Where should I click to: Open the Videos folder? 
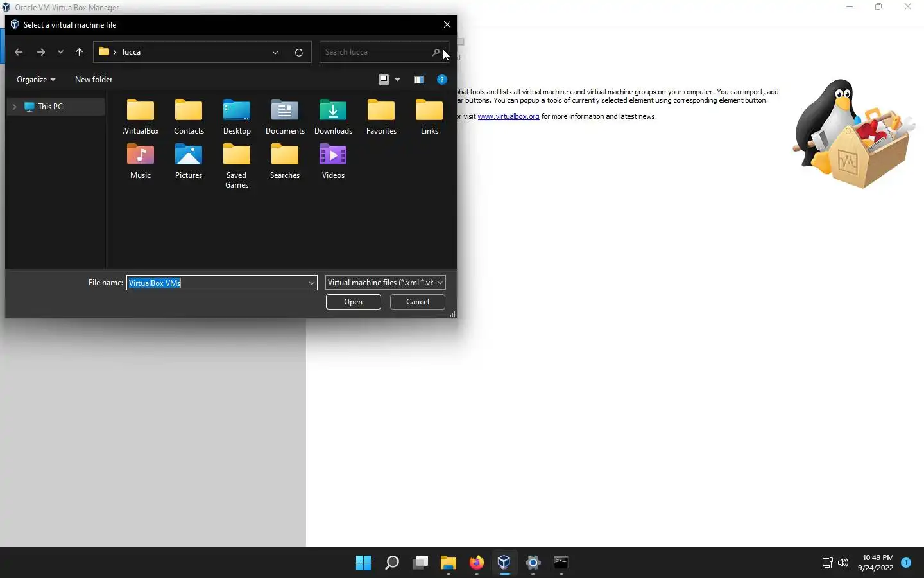(x=333, y=161)
